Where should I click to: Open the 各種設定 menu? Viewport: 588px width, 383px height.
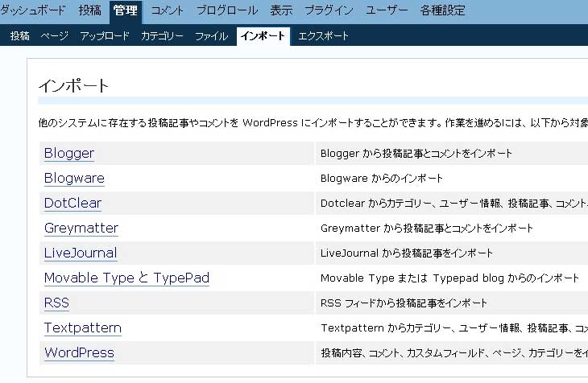pyautogui.click(x=442, y=10)
